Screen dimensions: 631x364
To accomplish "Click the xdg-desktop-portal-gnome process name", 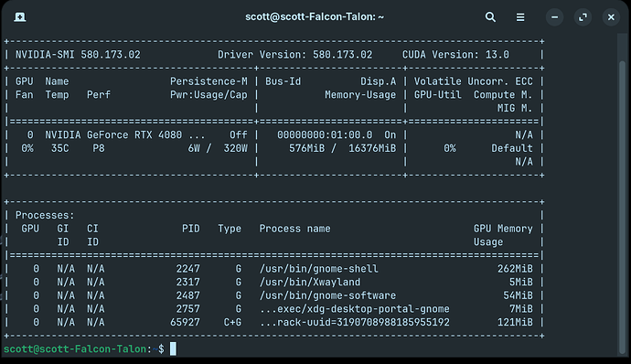I will (x=355, y=309).
